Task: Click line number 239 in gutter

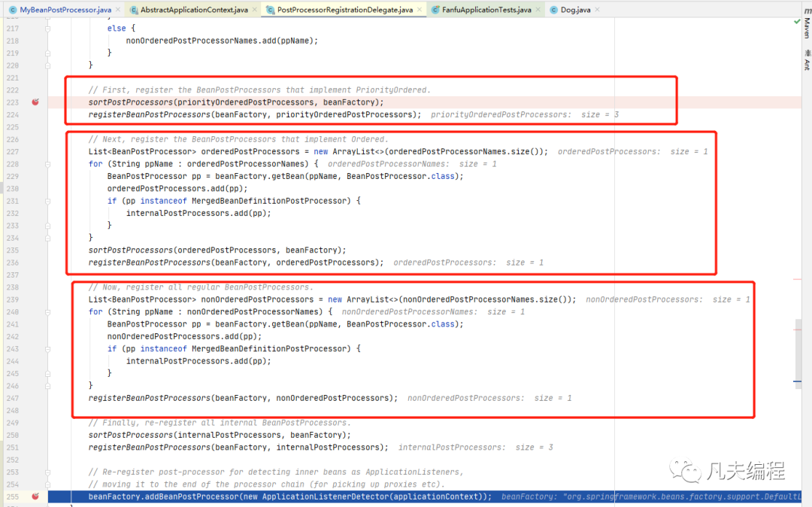Action: (13, 300)
